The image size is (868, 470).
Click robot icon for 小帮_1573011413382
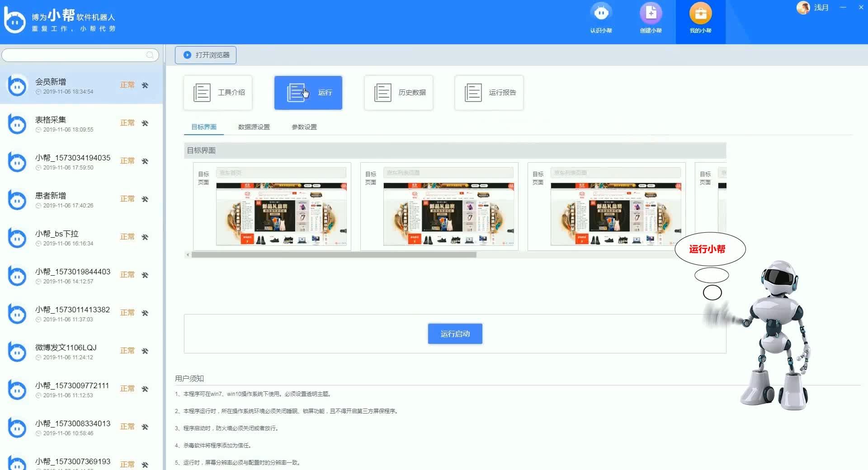(17, 313)
